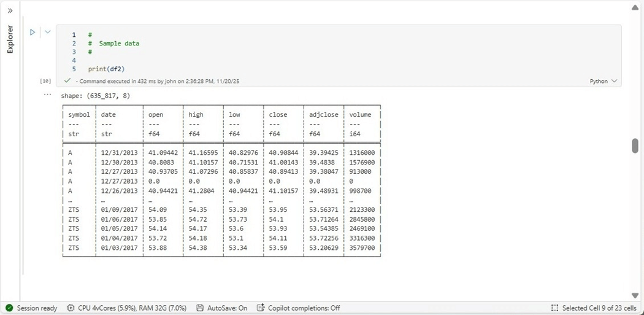This screenshot has height=315, width=644.
Task: Click the green execution success checkmark
Action: 67,81
